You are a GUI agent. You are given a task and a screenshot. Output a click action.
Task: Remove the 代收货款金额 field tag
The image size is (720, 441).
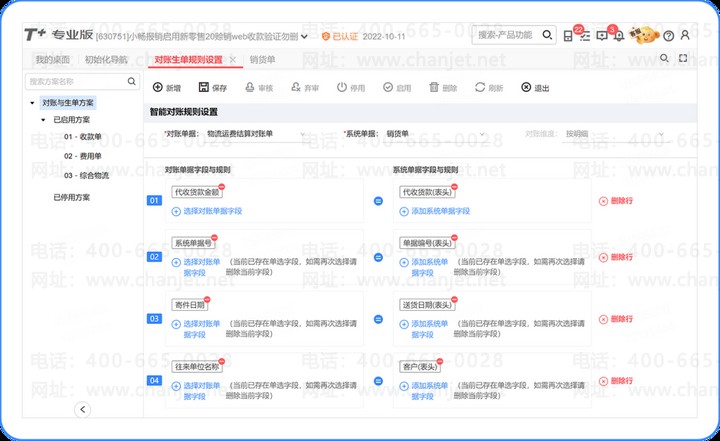pos(222,187)
